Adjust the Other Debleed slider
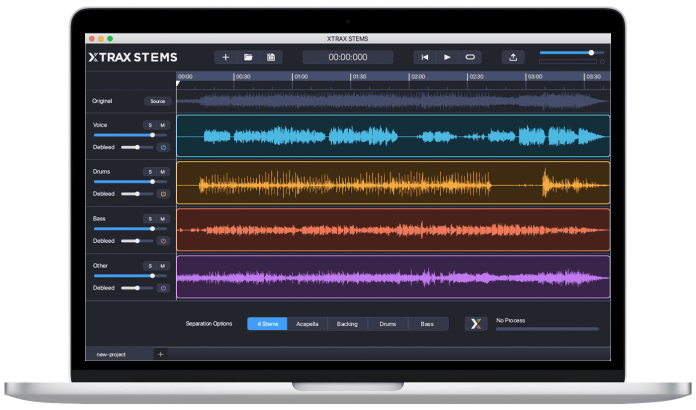The image size is (696, 410). click(x=137, y=288)
